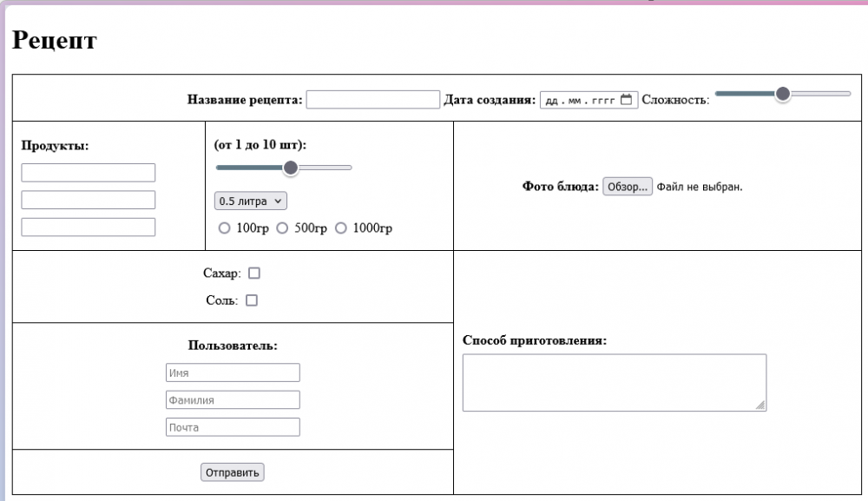Screen dimensions: 868x501
Task: Click the textarea resize handle corner
Action: pyautogui.click(x=761, y=405)
